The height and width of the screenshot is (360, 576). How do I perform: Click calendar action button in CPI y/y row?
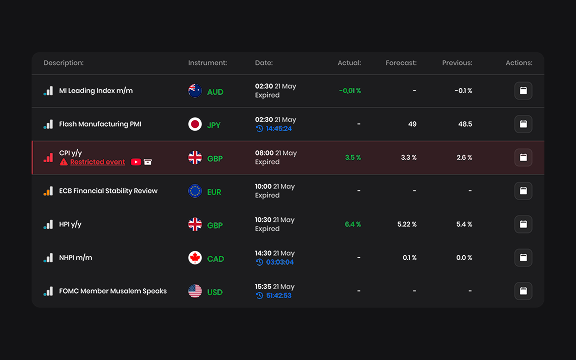tap(523, 158)
